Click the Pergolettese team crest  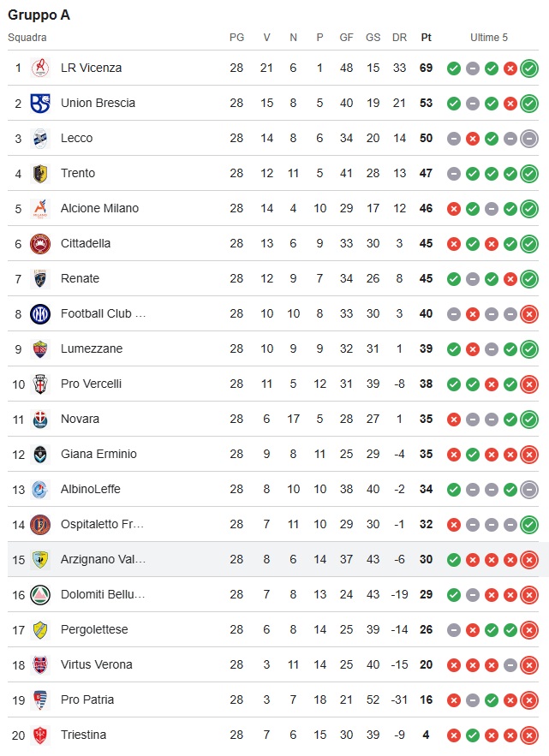pos(40,629)
